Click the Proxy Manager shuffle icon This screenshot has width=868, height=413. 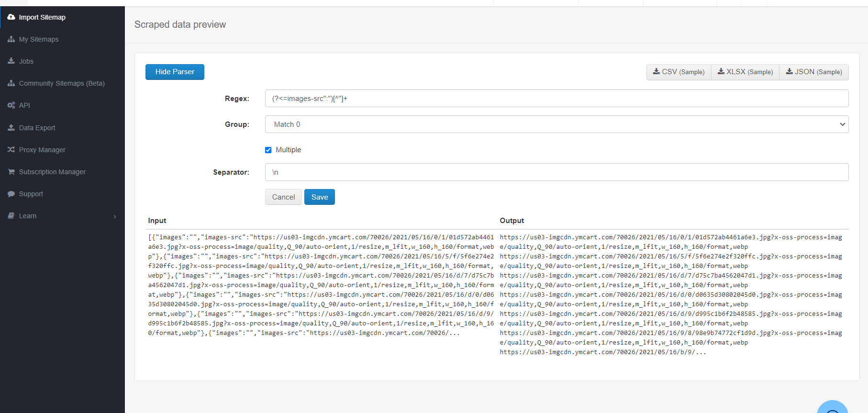coord(11,150)
